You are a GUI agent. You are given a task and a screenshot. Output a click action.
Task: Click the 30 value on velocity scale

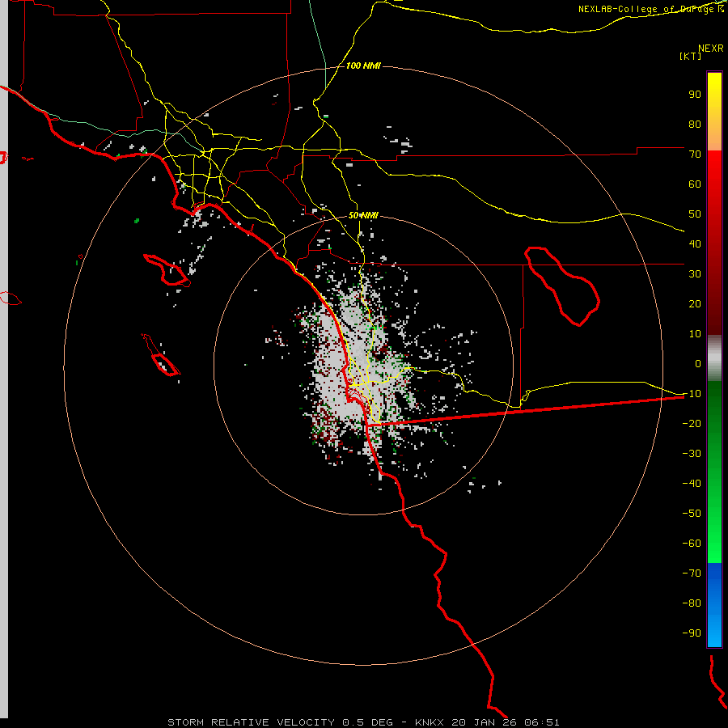[695, 274]
